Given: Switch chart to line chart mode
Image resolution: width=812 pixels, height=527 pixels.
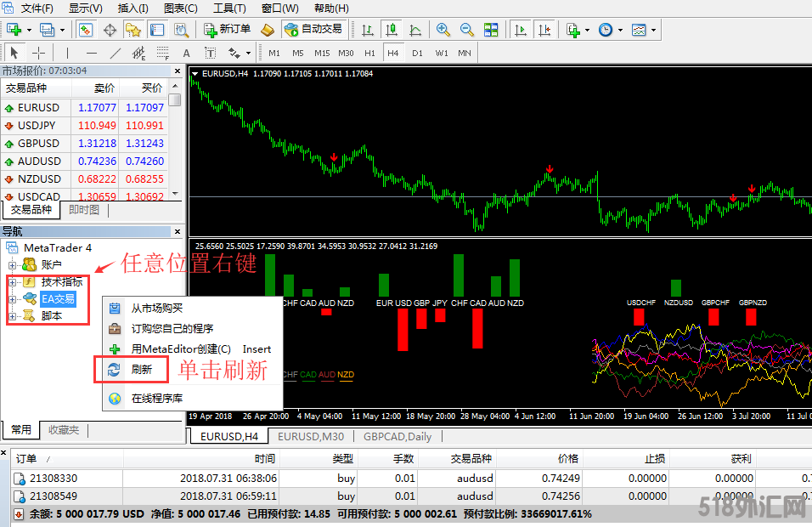Looking at the screenshot, I should (415, 30).
